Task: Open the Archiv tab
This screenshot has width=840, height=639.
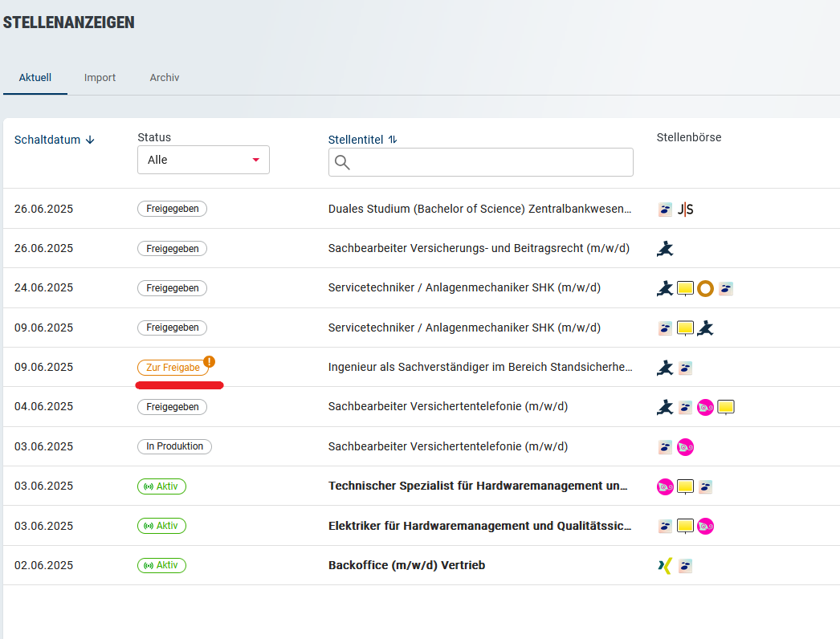Action: pyautogui.click(x=164, y=77)
